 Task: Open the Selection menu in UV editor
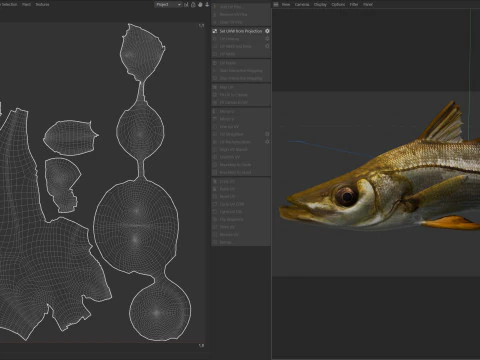(x=9, y=4)
